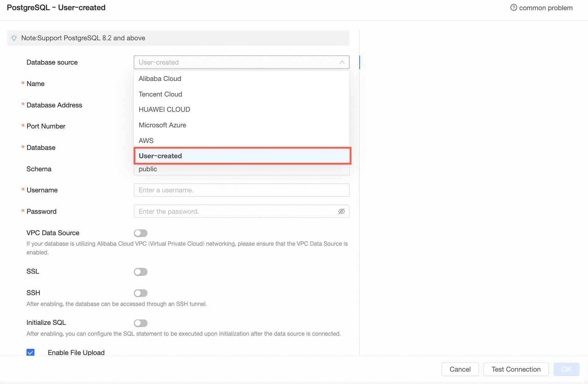588x384 pixels.
Task: Toggle the Initialize SQL switch
Action: point(141,323)
